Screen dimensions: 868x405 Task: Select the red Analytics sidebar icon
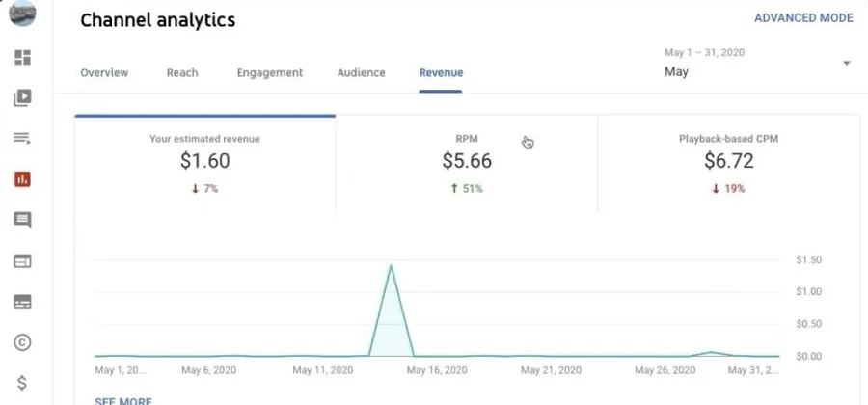click(x=22, y=178)
